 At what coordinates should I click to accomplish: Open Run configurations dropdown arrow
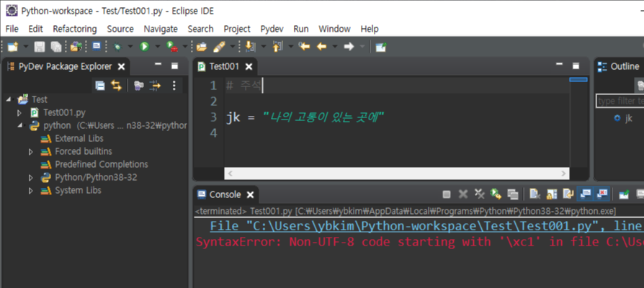(157, 47)
